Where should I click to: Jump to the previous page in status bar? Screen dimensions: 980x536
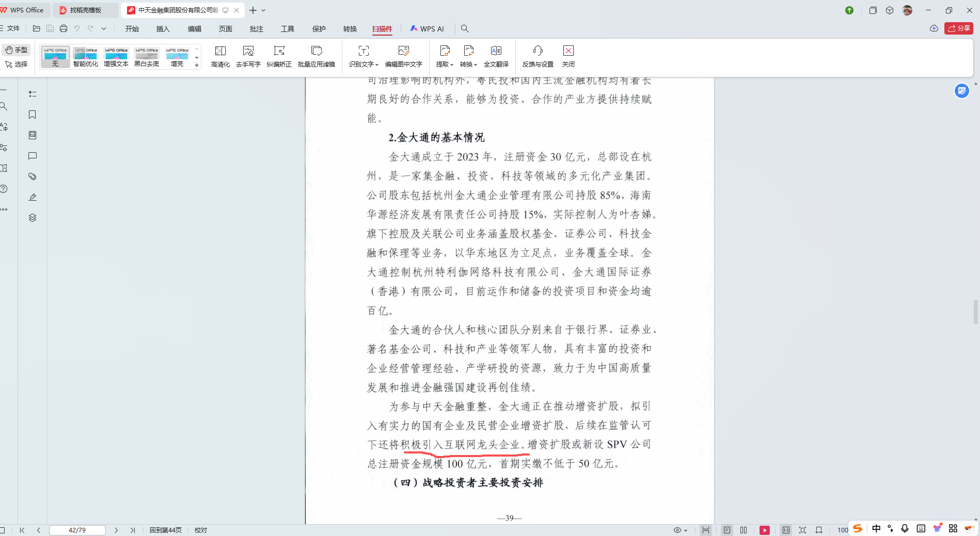[39, 530]
